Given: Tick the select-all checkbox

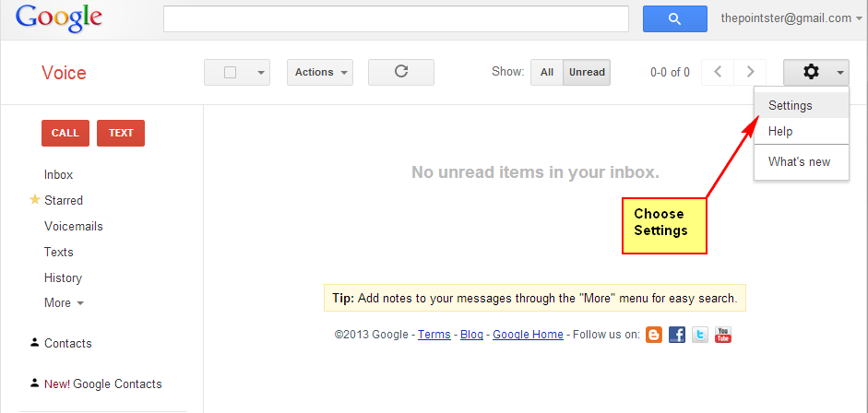Looking at the screenshot, I should [231, 73].
